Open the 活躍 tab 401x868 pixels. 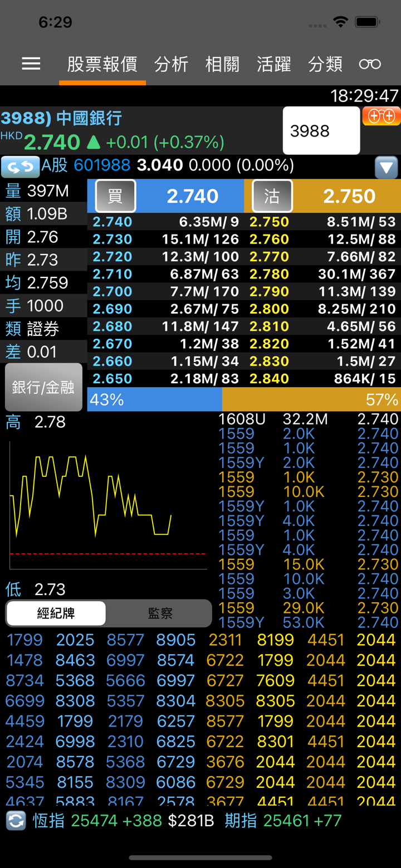(x=274, y=64)
